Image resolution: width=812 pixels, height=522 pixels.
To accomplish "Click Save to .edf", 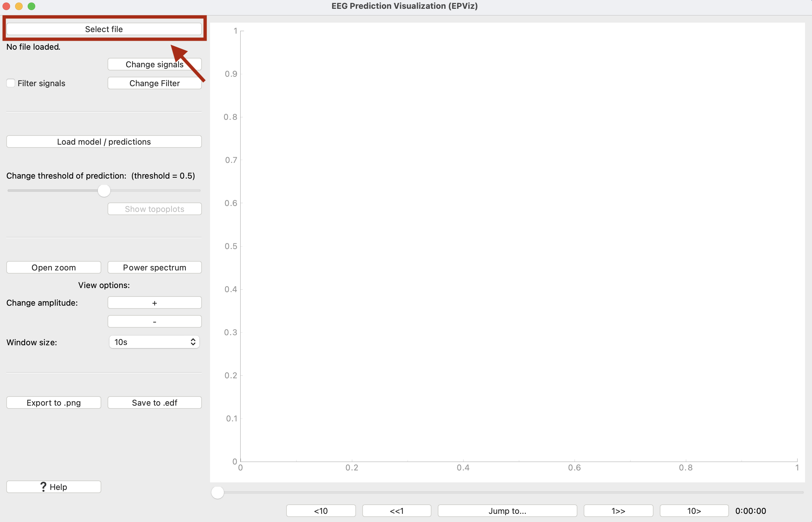I will point(154,403).
